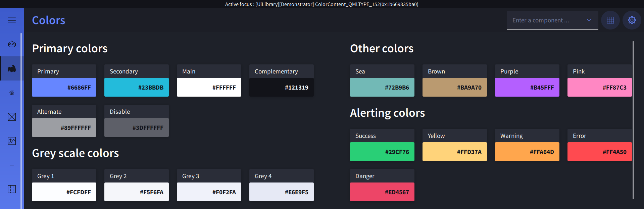Click the 'Primary colors' heading
The width and height of the screenshot is (644, 209).
click(x=70, y=49)
